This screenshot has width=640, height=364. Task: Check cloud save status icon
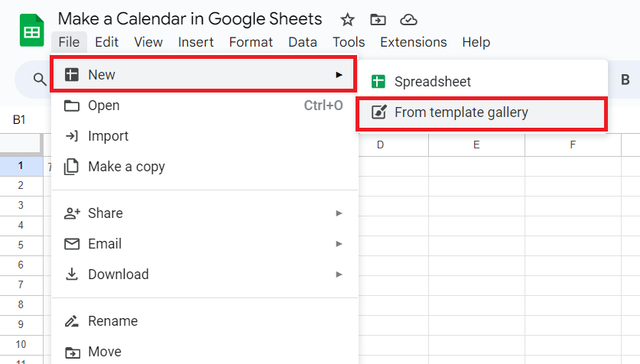[408, 19]
